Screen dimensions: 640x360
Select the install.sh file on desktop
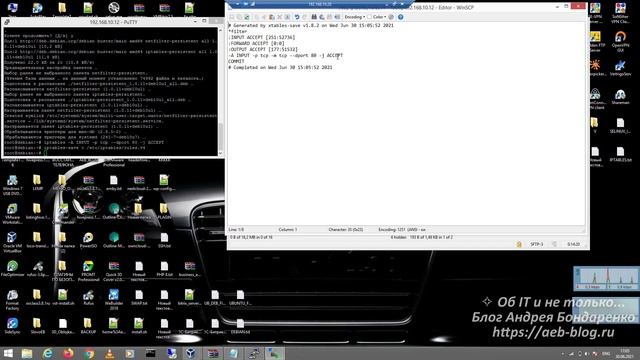[x=139, y=326]
